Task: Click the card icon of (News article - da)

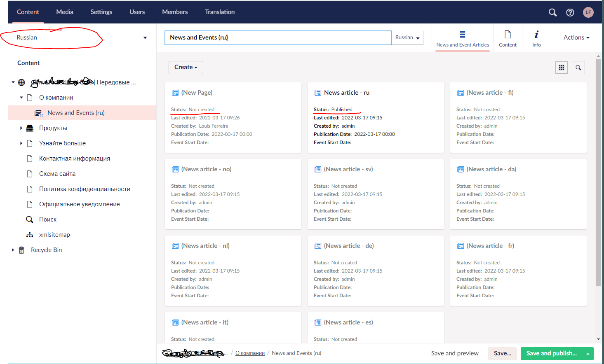Action: pyautogui.click(x=461, y=169)
